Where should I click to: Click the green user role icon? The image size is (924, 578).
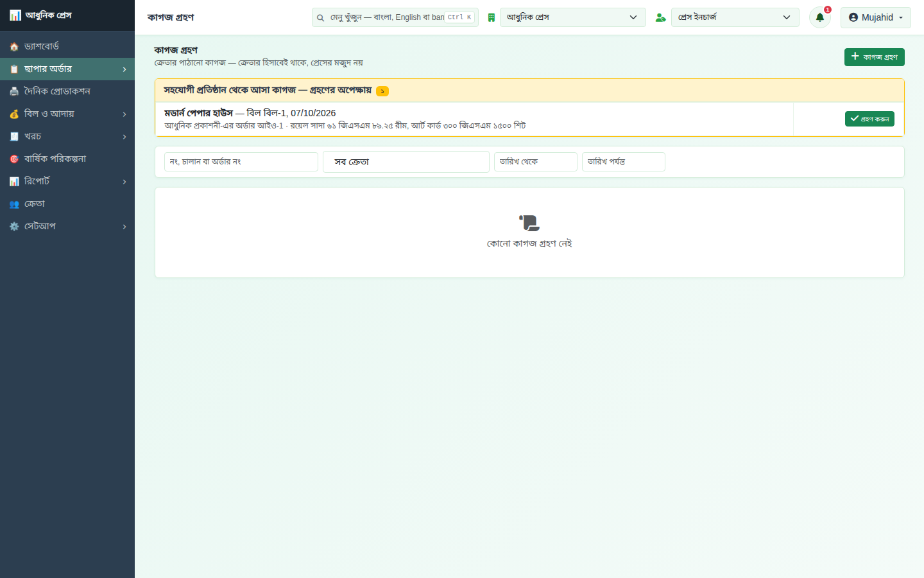click(660, 17)
